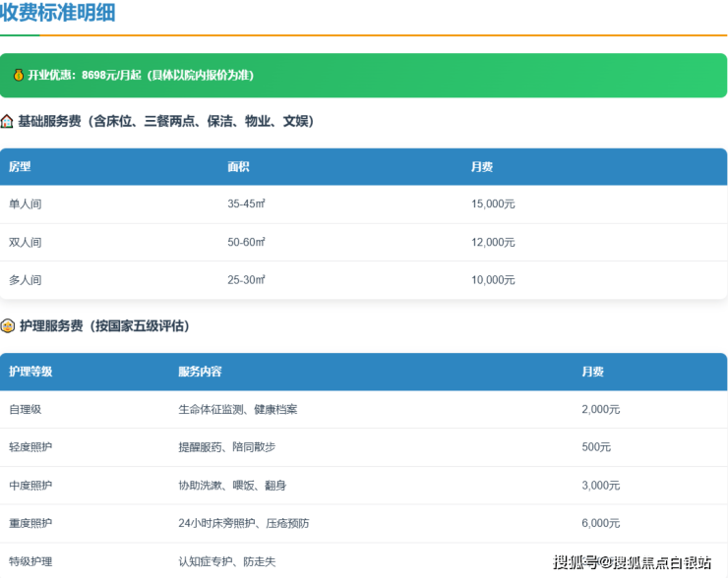Select the 房型 column header
Image resolution: width=728 pixels, height=578 pixels.
[x=20, y=167]
